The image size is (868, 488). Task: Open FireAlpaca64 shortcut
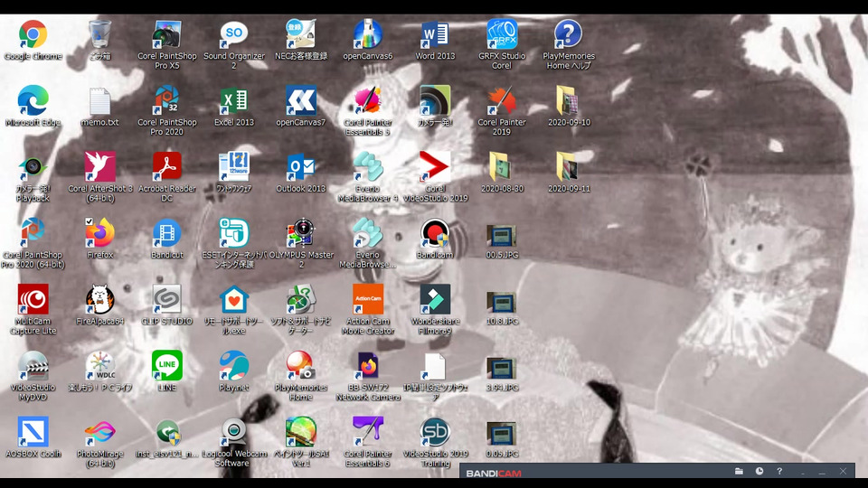99,300
